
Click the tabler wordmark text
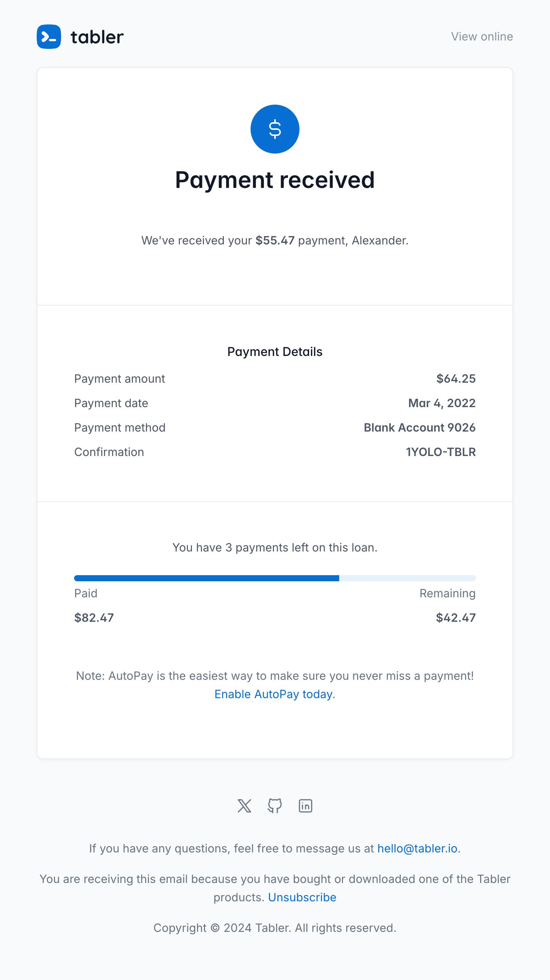97,37
